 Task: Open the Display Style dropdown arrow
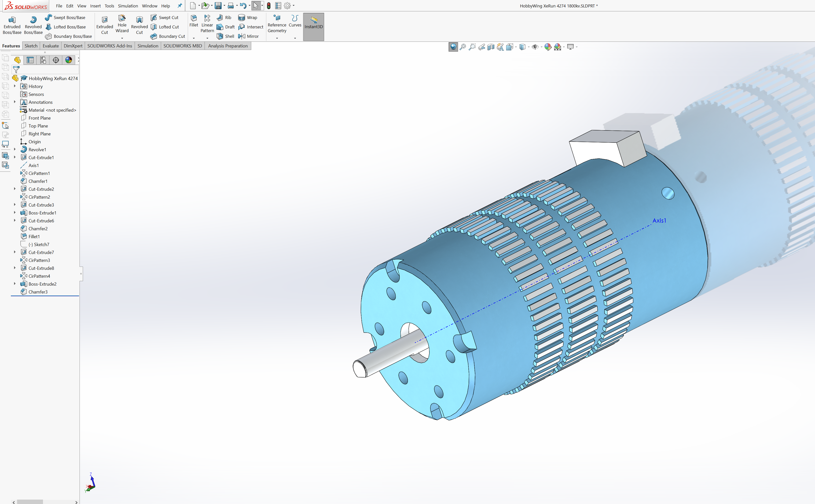pos(529,47)
